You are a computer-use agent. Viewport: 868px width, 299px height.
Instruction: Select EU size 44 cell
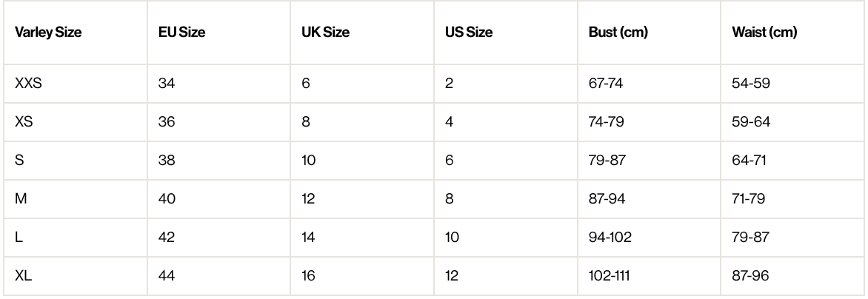167,277
